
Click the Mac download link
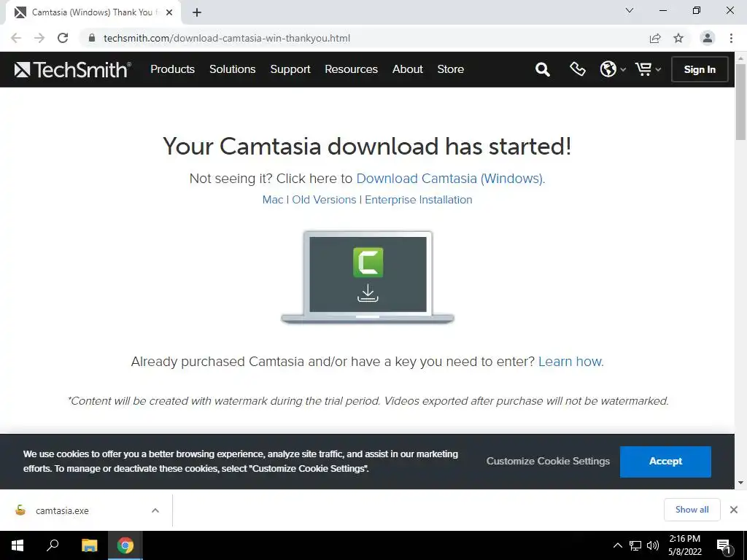[x=273, y=200]
